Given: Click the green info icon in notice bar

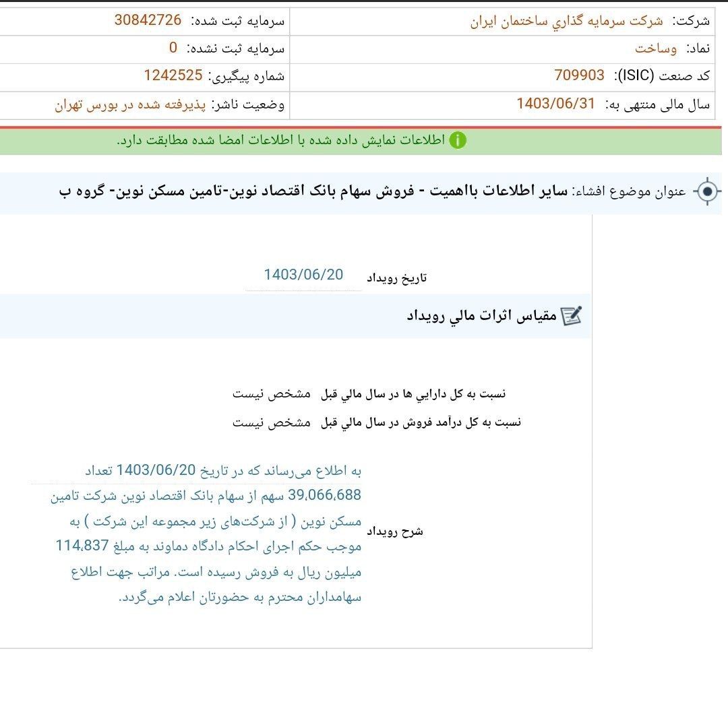Looking at the screenshot, I should [x=457, y=140].
